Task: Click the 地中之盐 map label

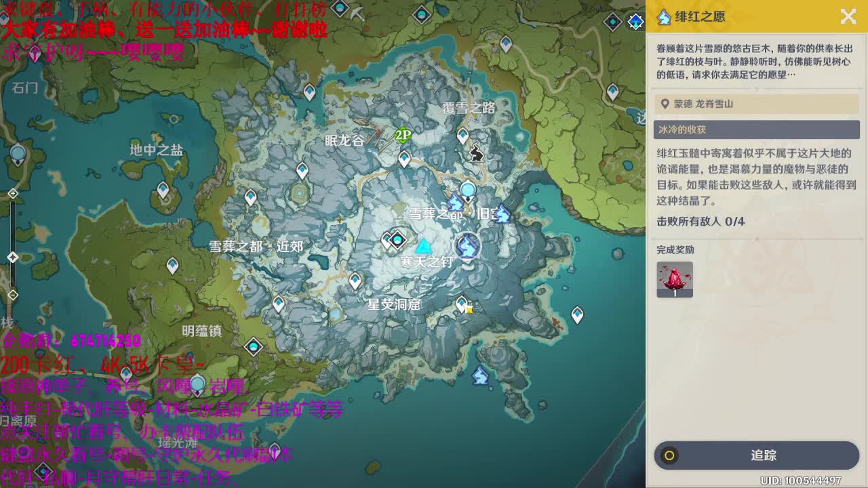Action: (x=157, y=150)
